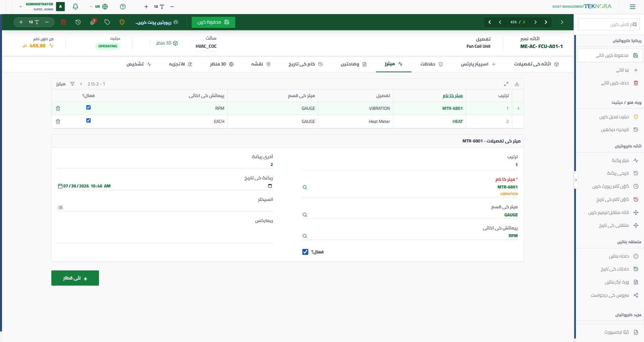
Task: Switch to تشخیص tab
Action: pyautogui.click(x=139, y=64)
